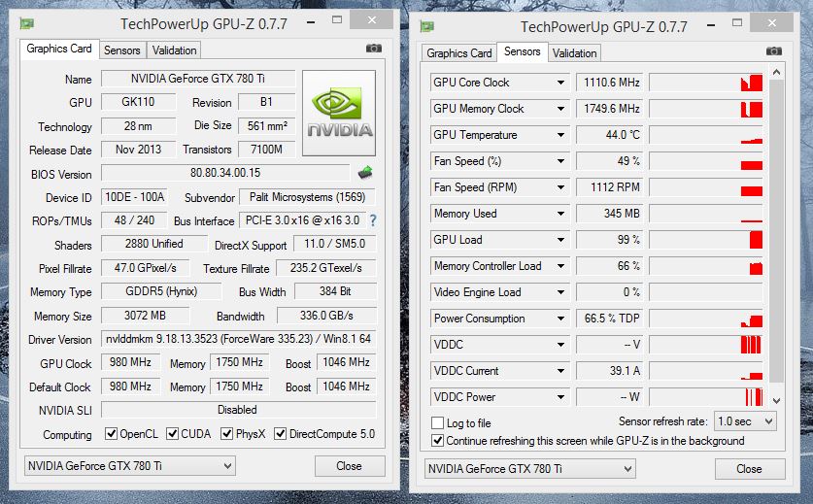Open the Power Consumption sensor dropdown
The image size is (813, 504).
(x=560, y=319)
